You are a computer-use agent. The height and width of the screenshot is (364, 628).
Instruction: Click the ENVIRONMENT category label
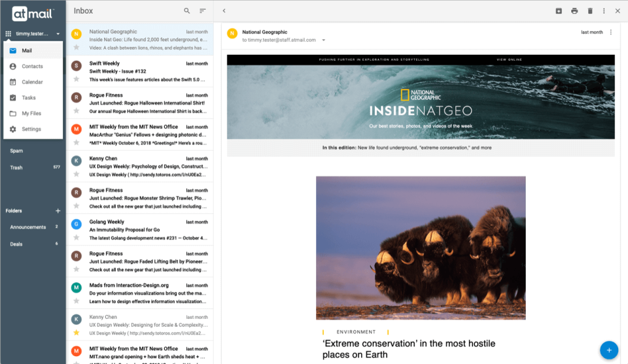coord(356,332)
